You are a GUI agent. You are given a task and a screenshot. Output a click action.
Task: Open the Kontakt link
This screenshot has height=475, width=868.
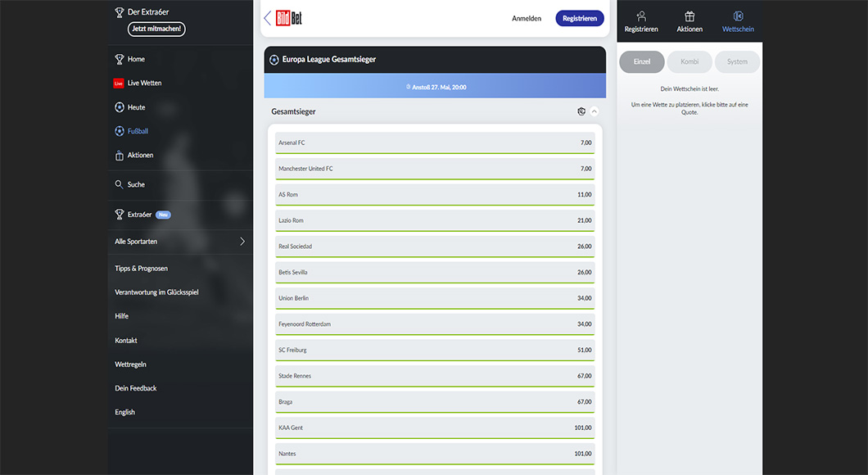pyautogui.click(x=125, y=341)
